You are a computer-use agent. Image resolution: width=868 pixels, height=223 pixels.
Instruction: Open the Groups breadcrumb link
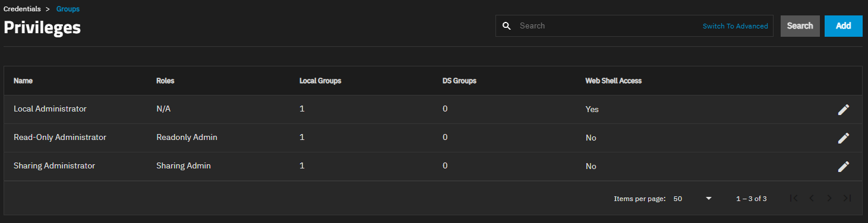[68, 9]
